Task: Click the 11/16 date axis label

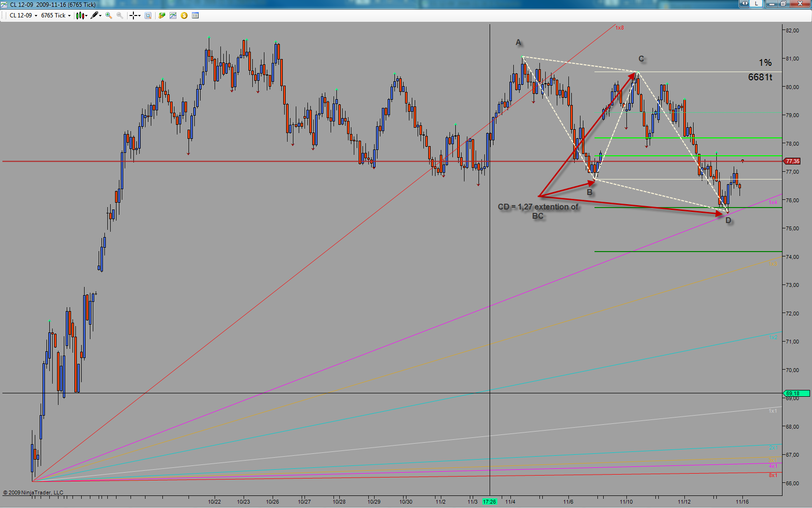Action: point(742,502)
